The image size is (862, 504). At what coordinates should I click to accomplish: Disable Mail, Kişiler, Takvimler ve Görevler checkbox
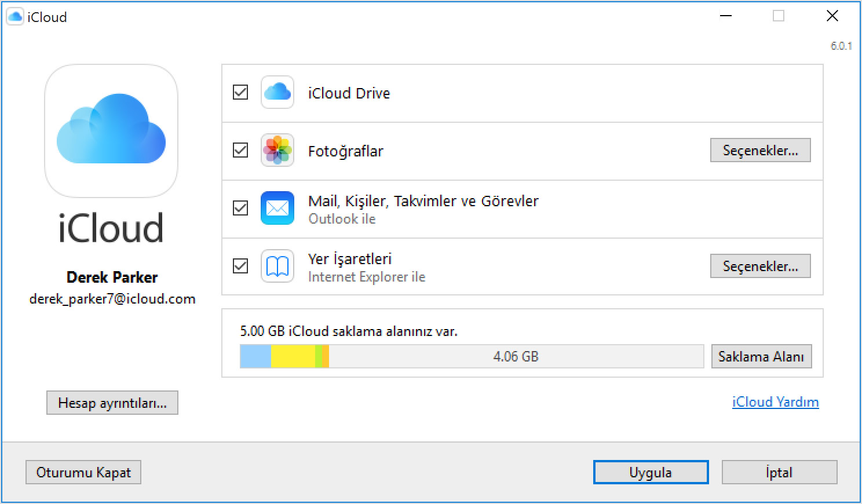click(x=240, y=208)
